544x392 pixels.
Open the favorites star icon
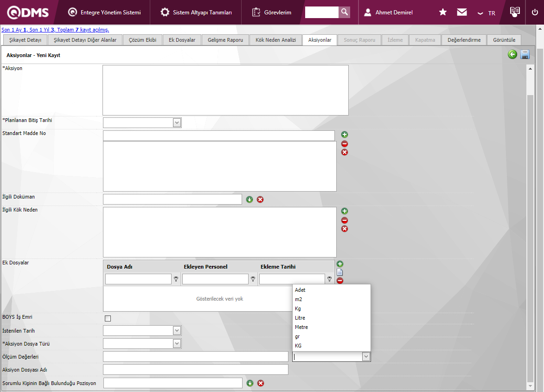tap(443, 13)
